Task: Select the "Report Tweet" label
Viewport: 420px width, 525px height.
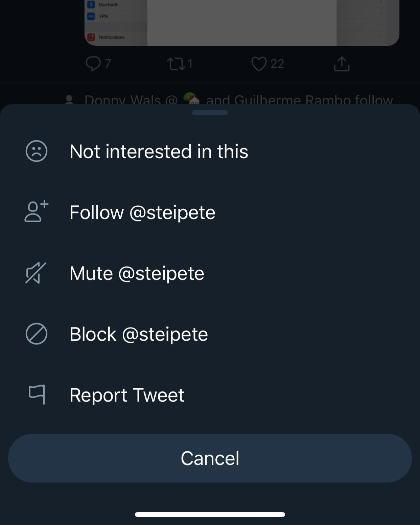Action: click(x=126, y=395)
